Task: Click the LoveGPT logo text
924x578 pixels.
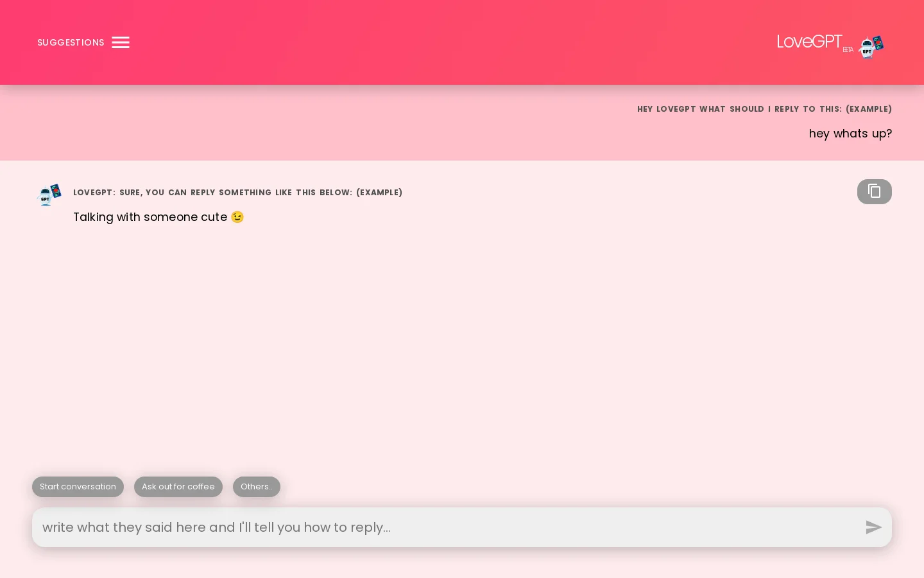Action: coord(809,42)
